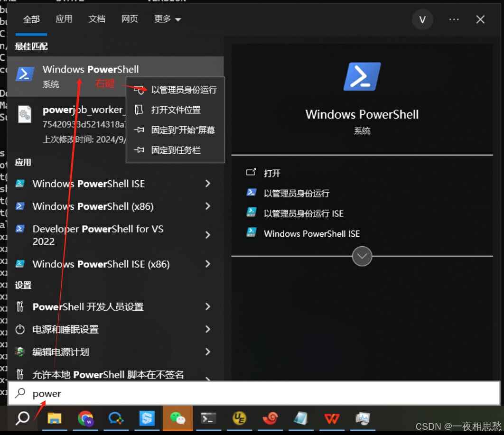The height and width of the screenshot is (435, 504).
Task: Choose 固定到任务栏 in context menu
Action: click(175, 150)
